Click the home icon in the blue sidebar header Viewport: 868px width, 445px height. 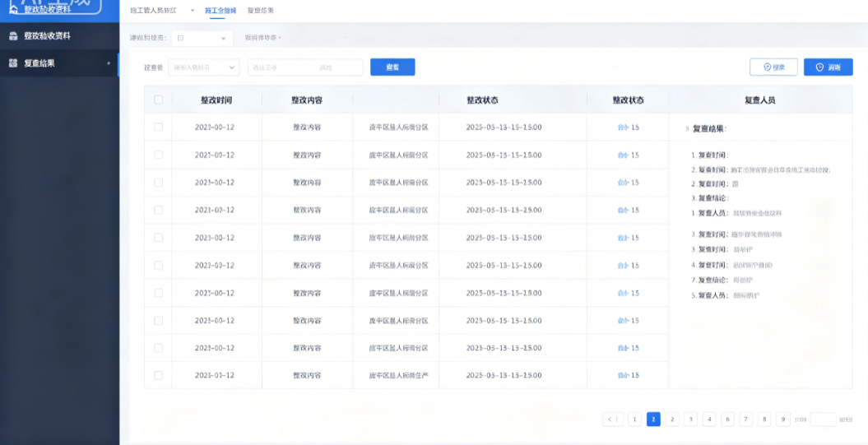[x=14, y=9]
